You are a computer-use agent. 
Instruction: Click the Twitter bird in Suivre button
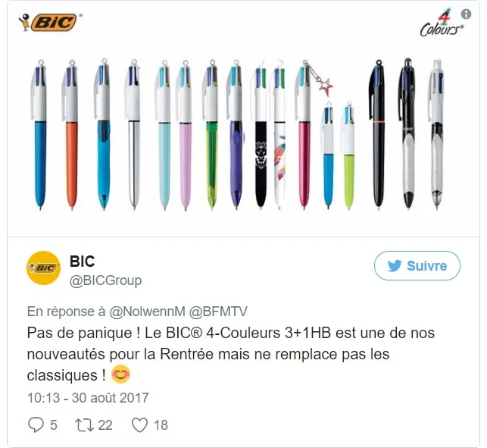(395, 266)
